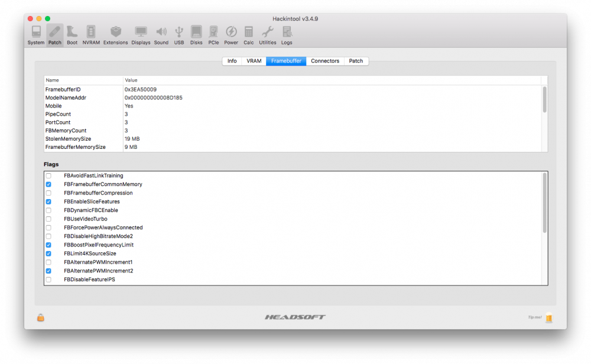Image resolution: width=591 pixels, height=364 pixels.
Task: Enable FBFramebufferCompression checkbox
Action: coord(48,193)
